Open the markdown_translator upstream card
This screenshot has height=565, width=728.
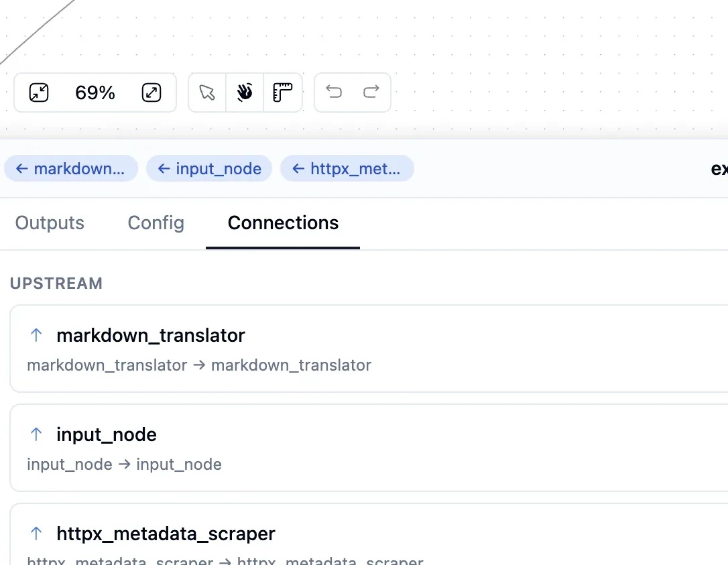[x=369, y=349]
